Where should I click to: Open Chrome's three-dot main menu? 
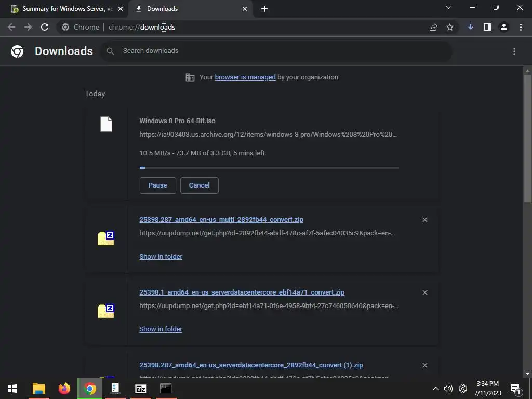(x=521, y=27)
